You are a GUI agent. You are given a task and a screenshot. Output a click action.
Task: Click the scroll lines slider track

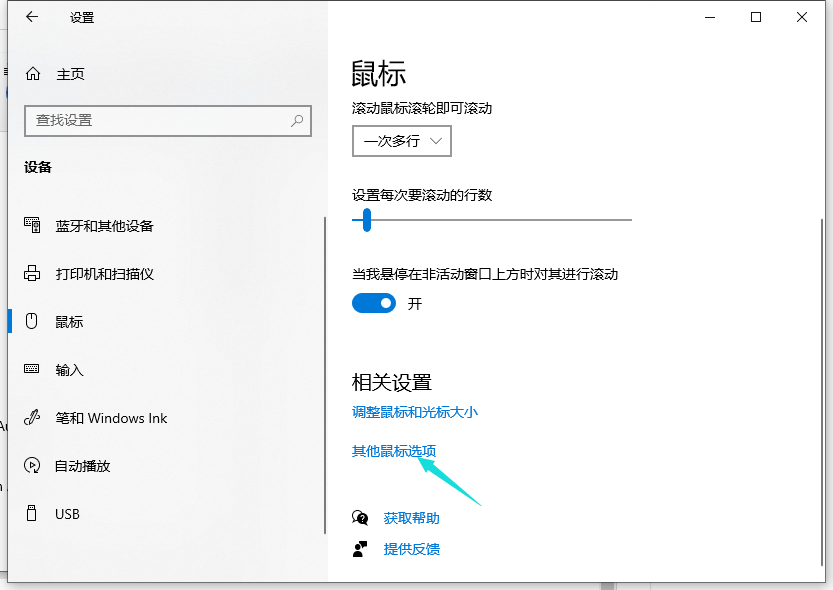click(500, 219)
